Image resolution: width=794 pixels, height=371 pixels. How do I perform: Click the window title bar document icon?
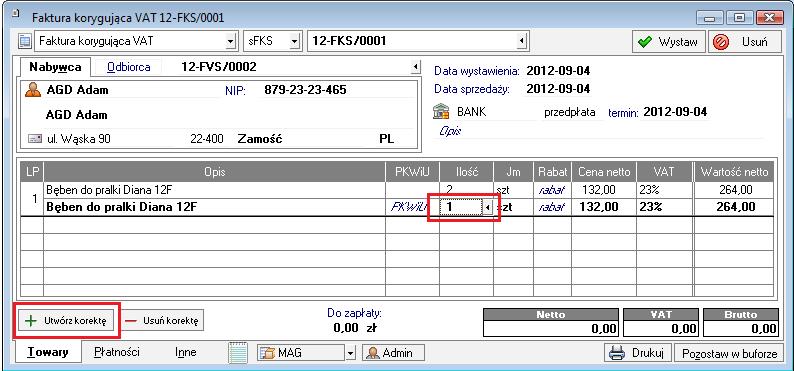tap(15, 15)
